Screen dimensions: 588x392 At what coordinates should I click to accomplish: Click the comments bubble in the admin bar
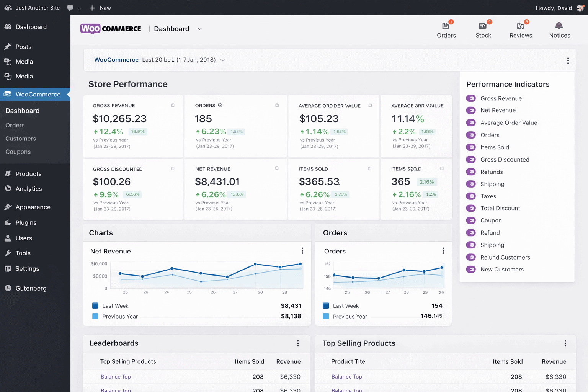pyautogui.click(x=69, y=8)
